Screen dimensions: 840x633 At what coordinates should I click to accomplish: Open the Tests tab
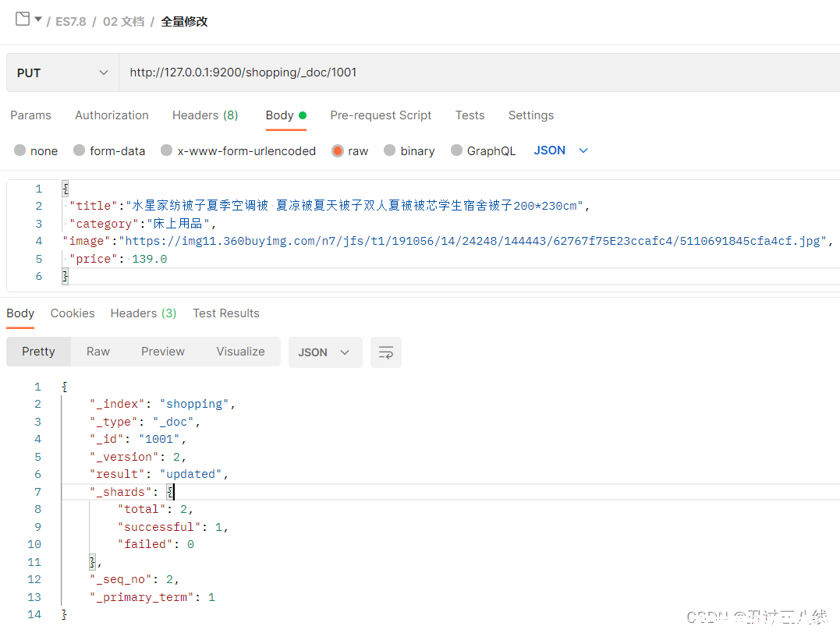coord(470,115)
